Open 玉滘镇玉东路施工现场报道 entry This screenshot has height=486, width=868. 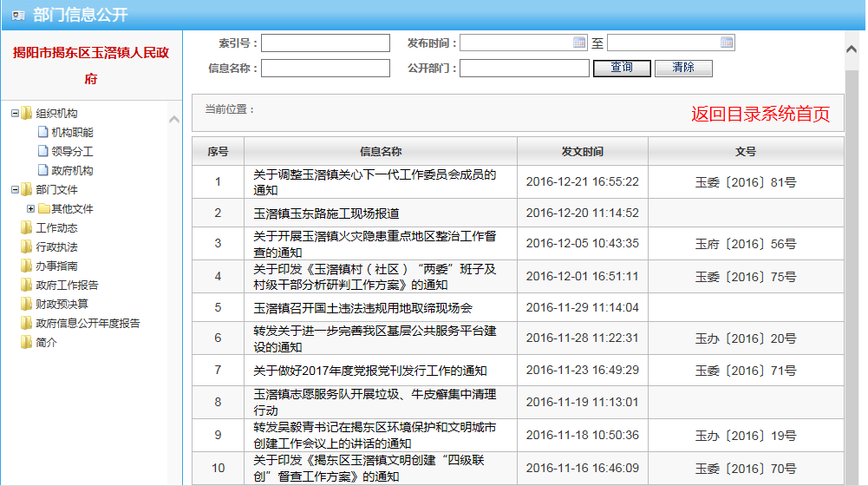pos(326,213)
